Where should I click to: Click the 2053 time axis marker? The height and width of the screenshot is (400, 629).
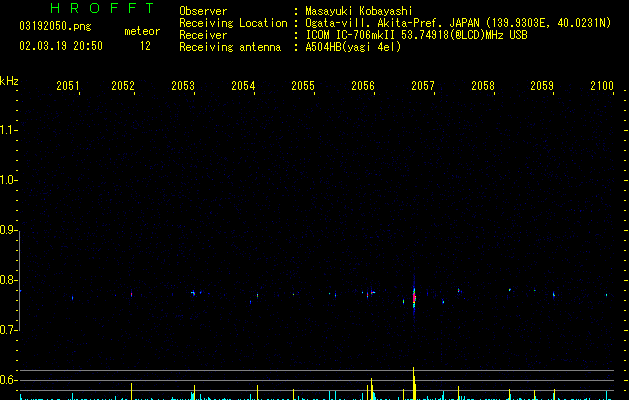(x=183, y=85)
